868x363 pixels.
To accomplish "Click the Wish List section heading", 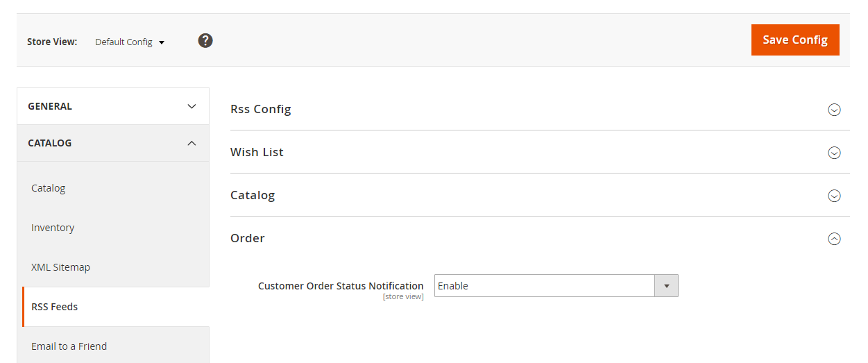I will [x=257, y=152].
